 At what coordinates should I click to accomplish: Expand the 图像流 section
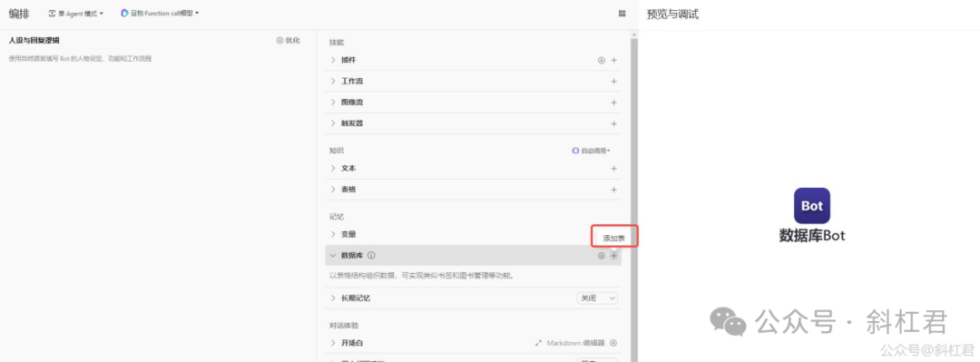coord(333,103)
